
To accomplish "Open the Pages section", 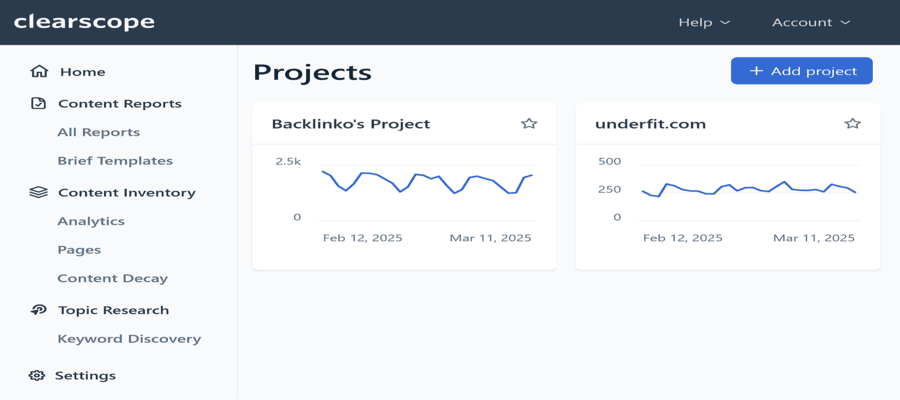I will tap(79, 250).
